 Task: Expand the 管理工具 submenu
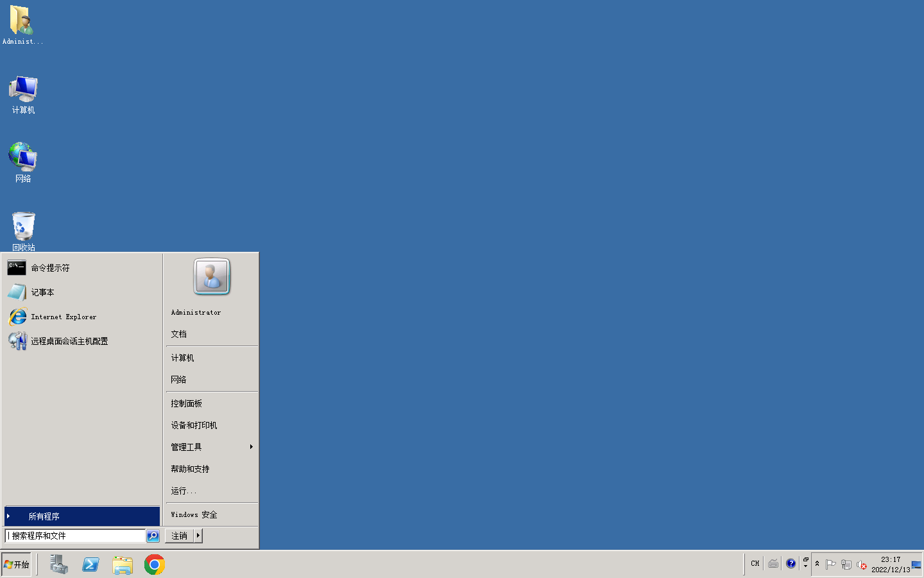186,446
